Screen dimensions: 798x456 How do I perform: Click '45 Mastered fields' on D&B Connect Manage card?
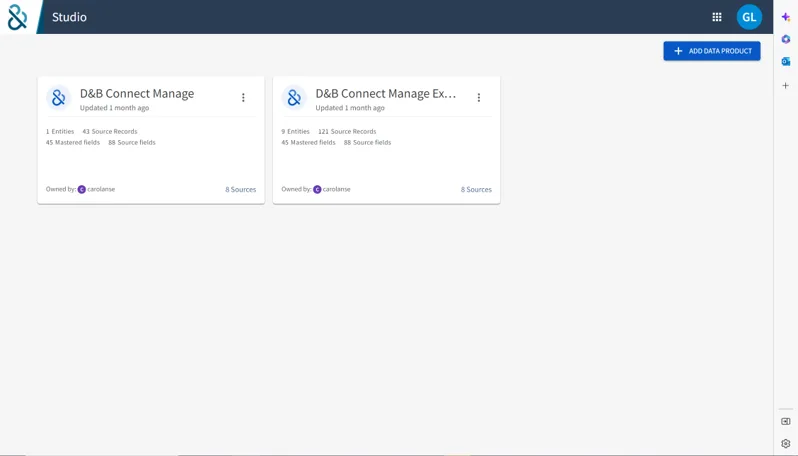pyautogui.click(x=73, y=142)
